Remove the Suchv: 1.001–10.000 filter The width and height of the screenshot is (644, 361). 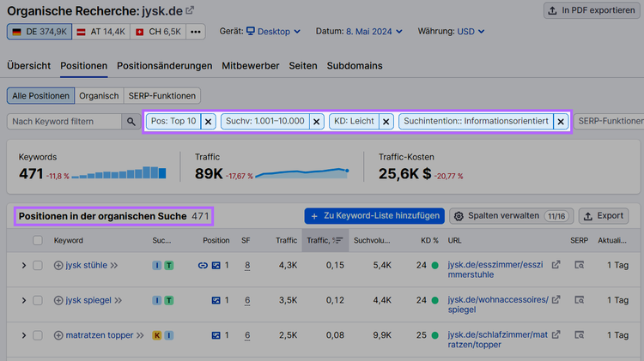[316, 122]
